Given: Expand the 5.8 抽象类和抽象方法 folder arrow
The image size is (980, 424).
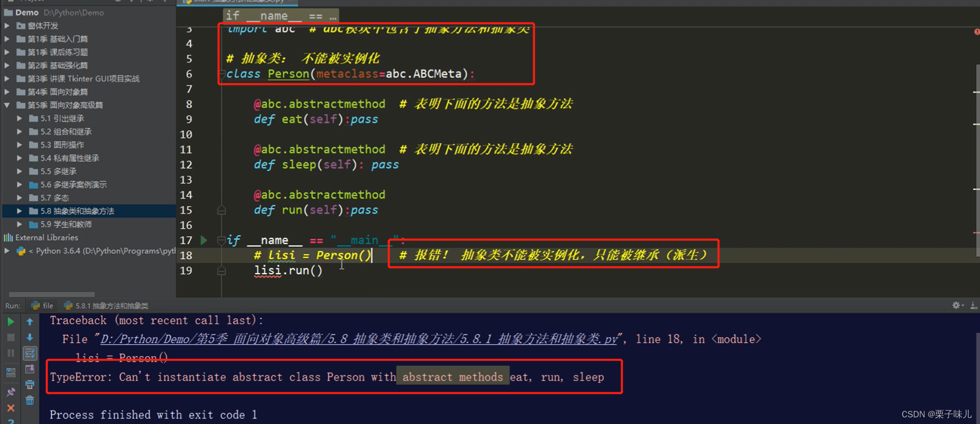Looking at the screenshot, I should pos(19,211).
